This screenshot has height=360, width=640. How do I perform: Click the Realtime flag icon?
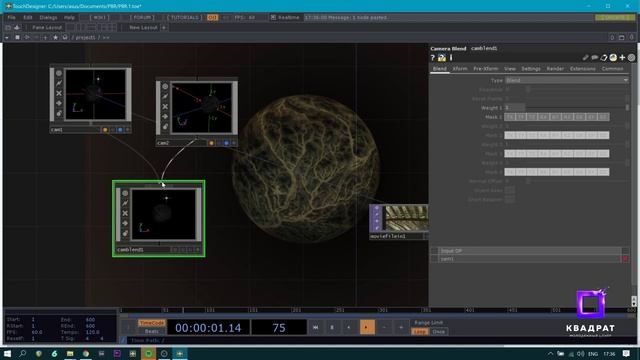[x=273, y=17]
